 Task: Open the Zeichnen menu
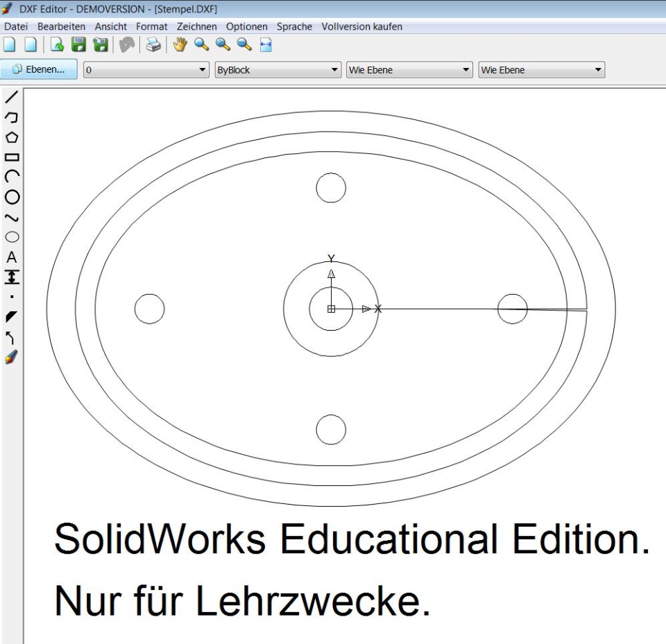coord(196,26)
